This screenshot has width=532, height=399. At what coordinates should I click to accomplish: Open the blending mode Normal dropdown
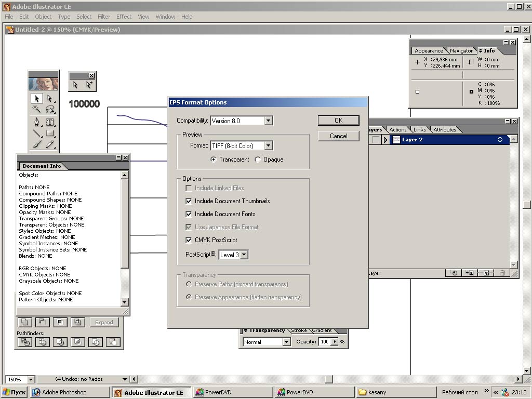click(x=287, y=342)
